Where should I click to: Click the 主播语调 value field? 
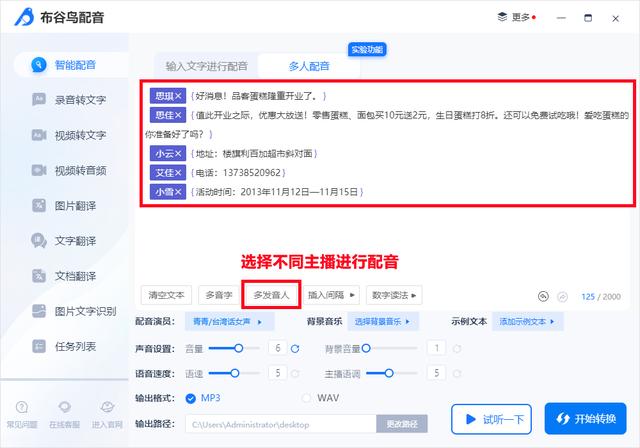click(436, 373)
